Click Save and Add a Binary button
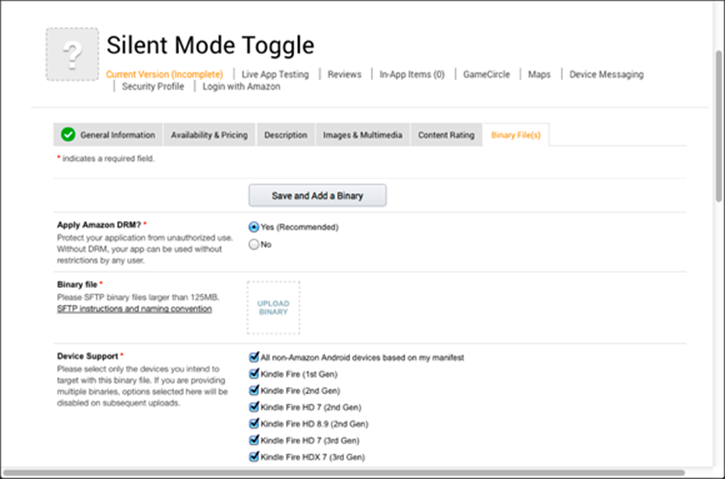 317,196
